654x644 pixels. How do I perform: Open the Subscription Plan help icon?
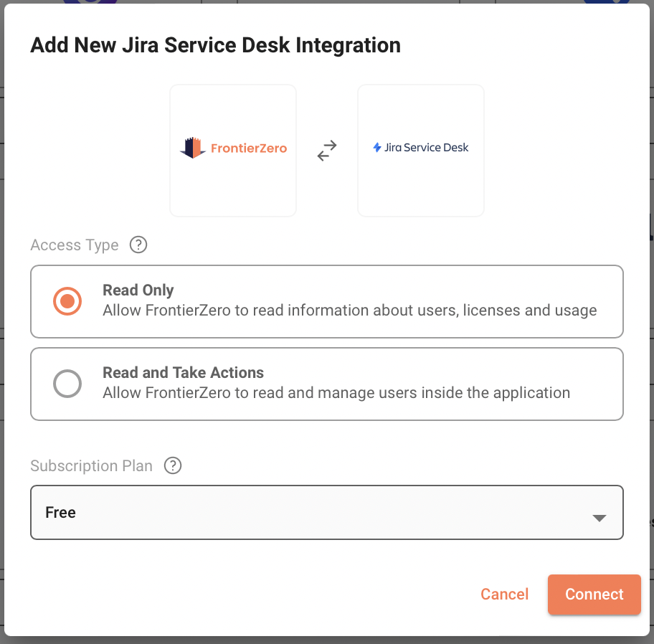click(173, 465)
